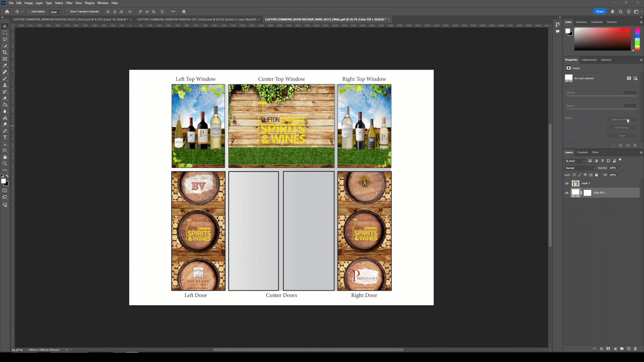Select the Crop tool

[5, 52]
